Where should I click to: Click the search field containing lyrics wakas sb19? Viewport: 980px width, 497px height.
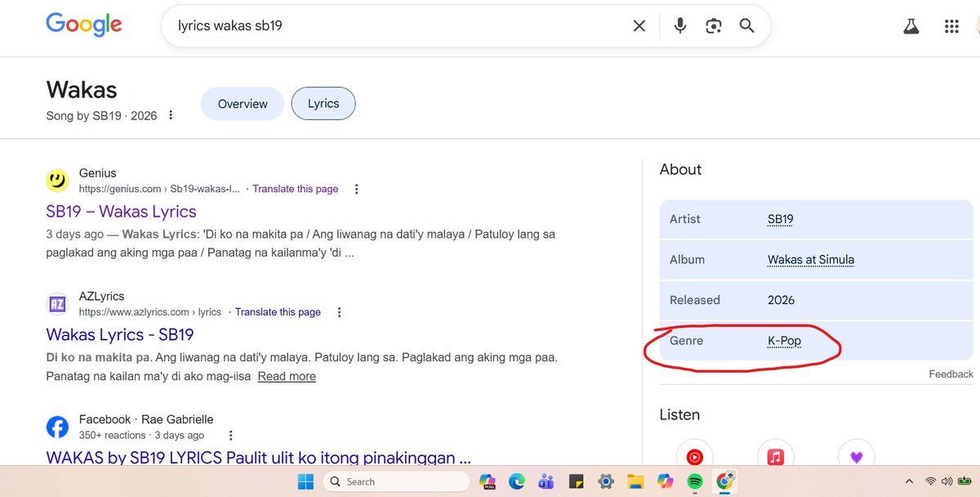point(400,26)
